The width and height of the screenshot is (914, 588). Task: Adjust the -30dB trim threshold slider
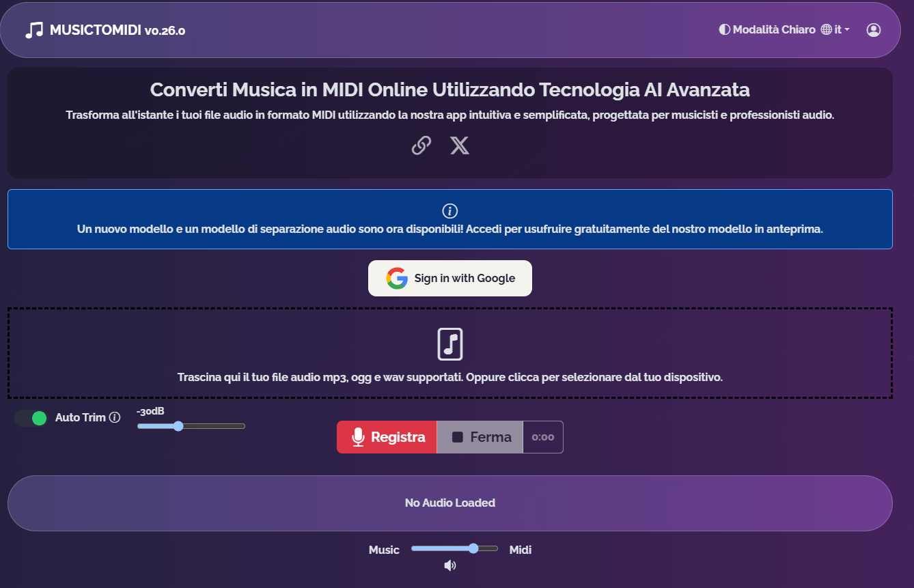point(178,425)
